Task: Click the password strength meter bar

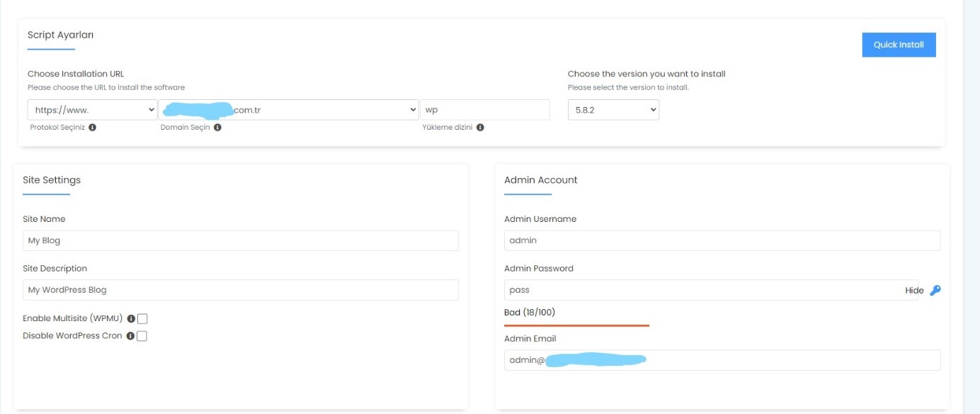Action: pyautogui.click(x=576, y=325)
